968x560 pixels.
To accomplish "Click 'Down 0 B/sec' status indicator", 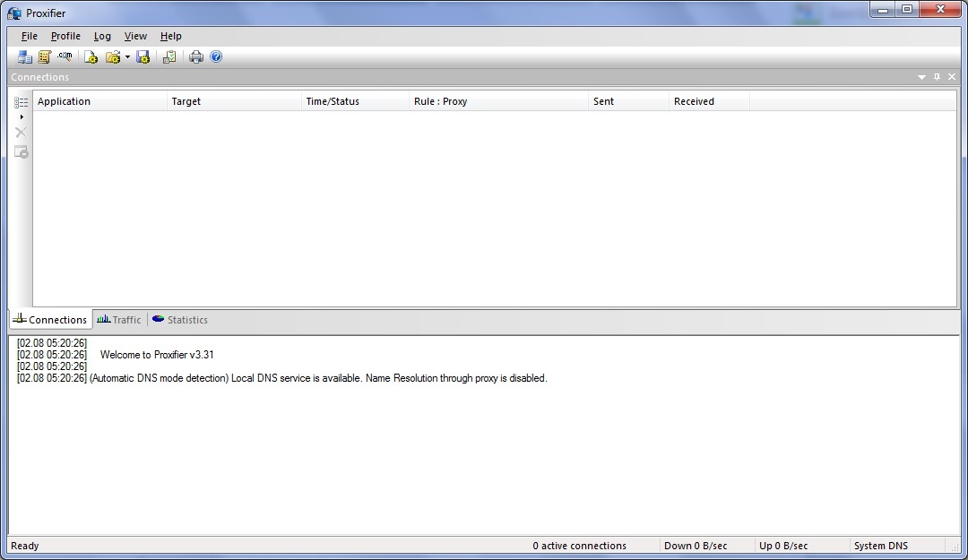I will tap(696, 546).
